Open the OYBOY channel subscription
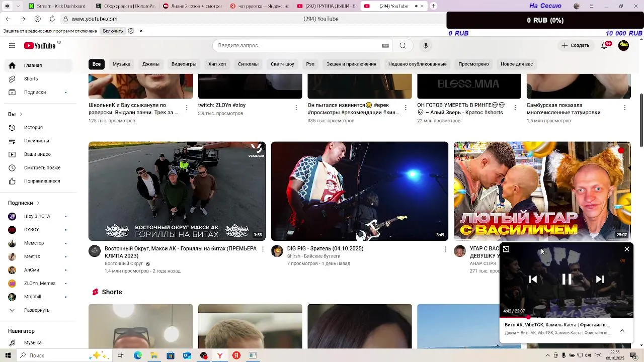This screenshot has height=362, width=644. click(38, 230)
